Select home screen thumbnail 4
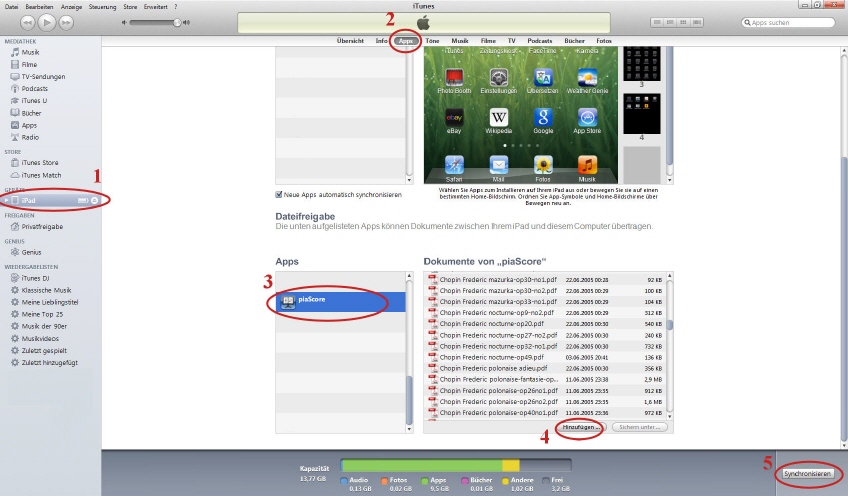Screen dimensions: 848x496 pyautogui.click(x=641, y=114)
